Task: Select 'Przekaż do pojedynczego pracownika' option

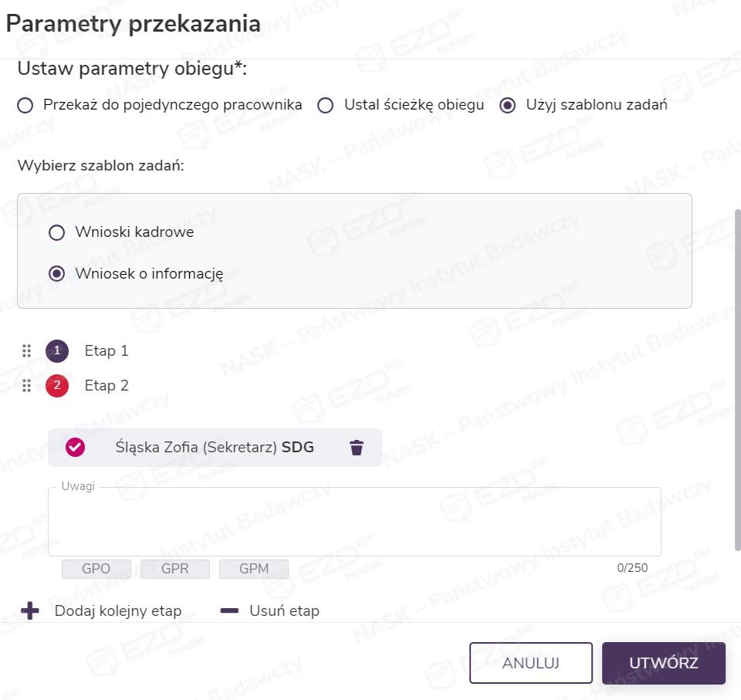Action: (25, 106)
